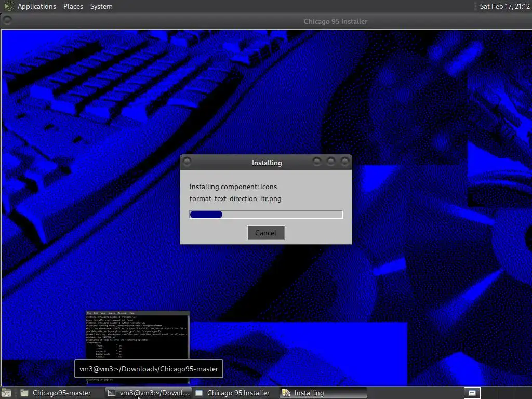Click the show desktop icon in bottom panel

6,393
